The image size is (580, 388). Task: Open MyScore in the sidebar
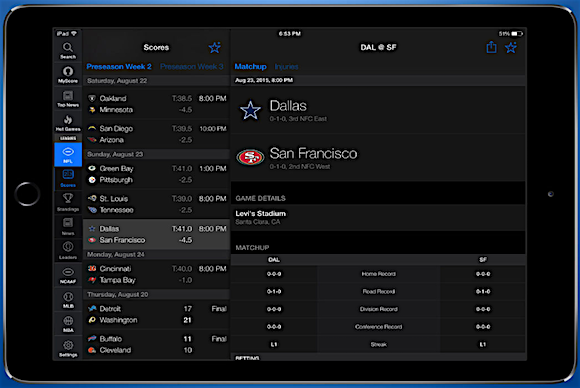click(68, 74)
